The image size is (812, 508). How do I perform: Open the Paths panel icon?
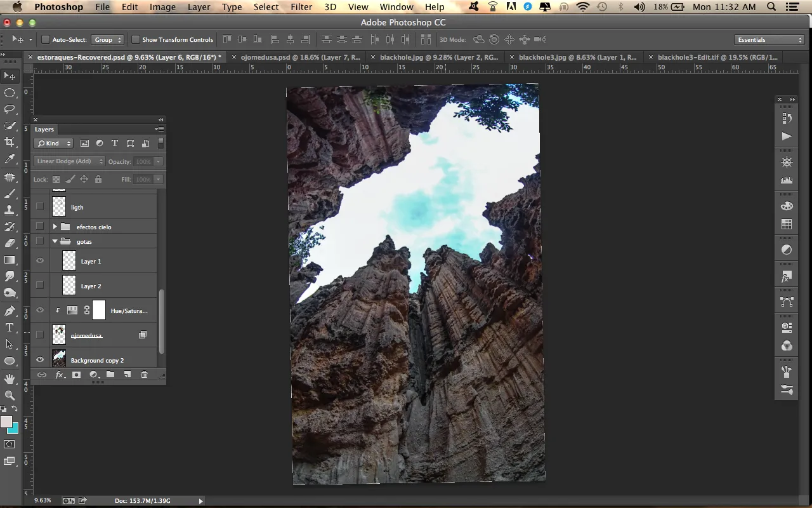[787, 302]
